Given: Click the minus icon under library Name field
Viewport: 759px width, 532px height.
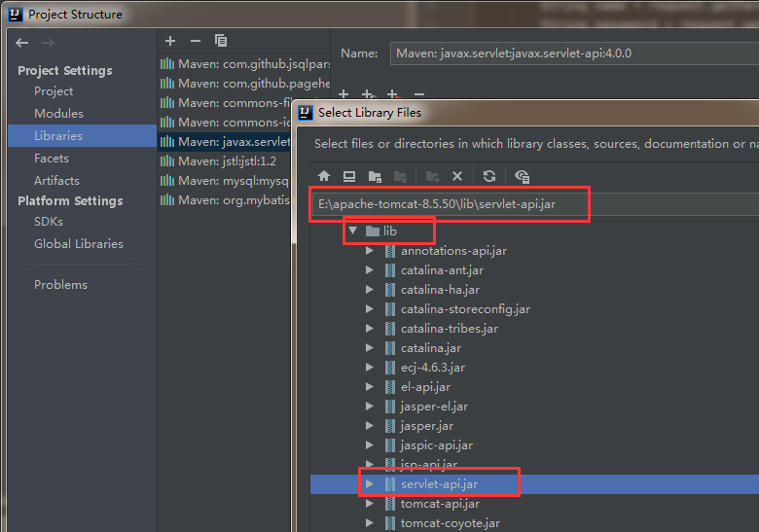Looking at the screenshot, I should coord(419,93).
